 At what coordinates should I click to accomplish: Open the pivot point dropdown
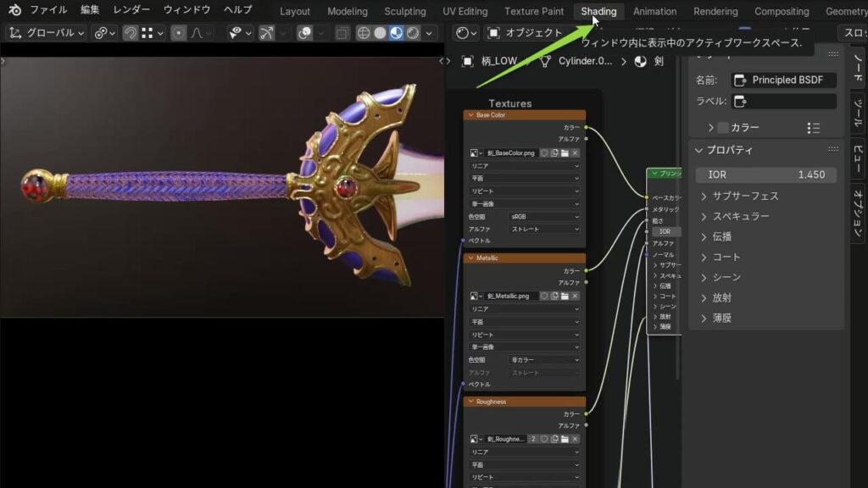[104, 33]
